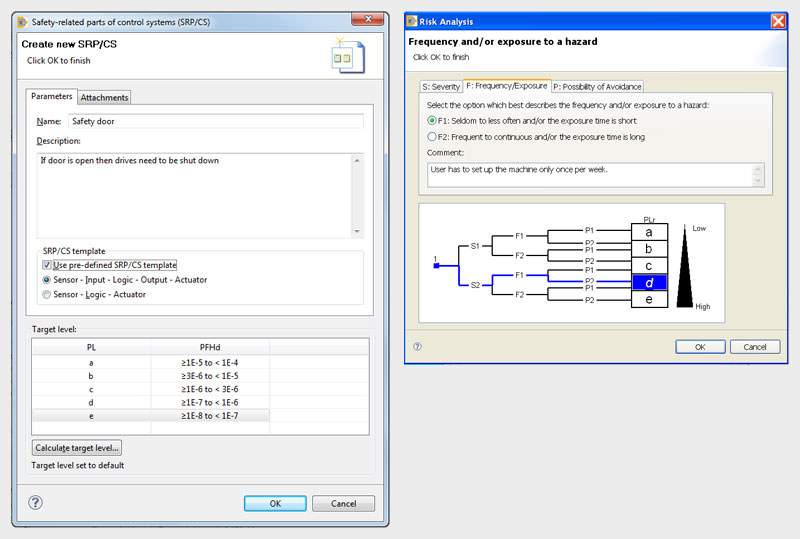Click help icon in Risk Analysis dialog
This screenshot has width=800, height=539.
click(417, 347)
